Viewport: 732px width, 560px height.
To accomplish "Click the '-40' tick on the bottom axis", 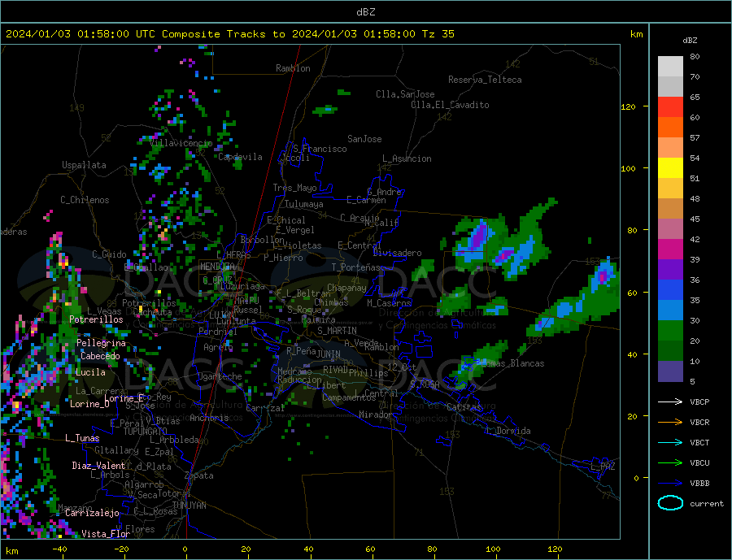I will tap(59, 549).
